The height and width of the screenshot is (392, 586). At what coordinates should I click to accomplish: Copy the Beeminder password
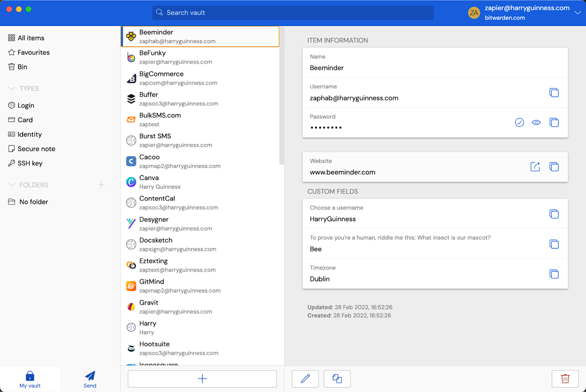click(554, 123)
